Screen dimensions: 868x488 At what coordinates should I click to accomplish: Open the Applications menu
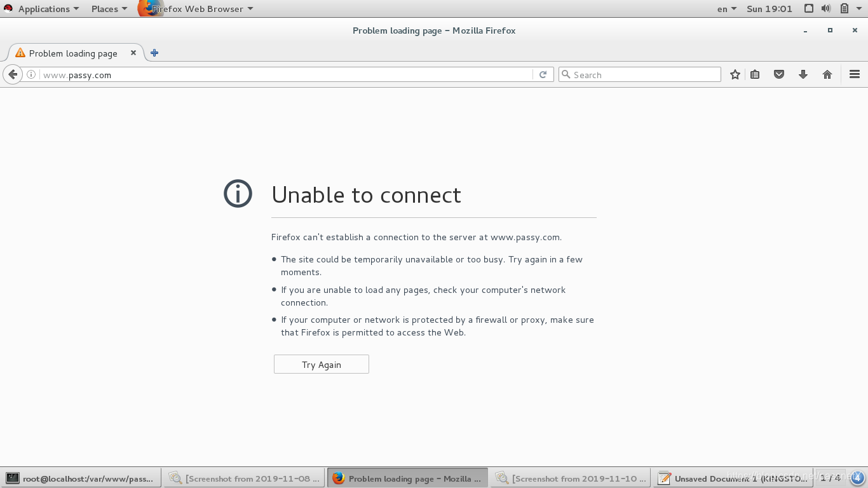pyautogui.click(x=48, y=9)
